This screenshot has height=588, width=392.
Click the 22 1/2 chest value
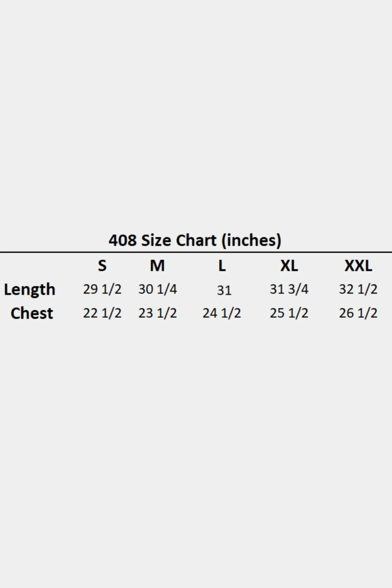click(102, 313)
